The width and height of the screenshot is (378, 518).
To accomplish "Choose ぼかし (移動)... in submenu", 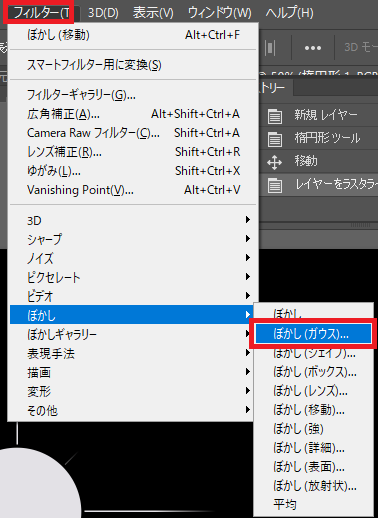I will [x=313, y=410].
